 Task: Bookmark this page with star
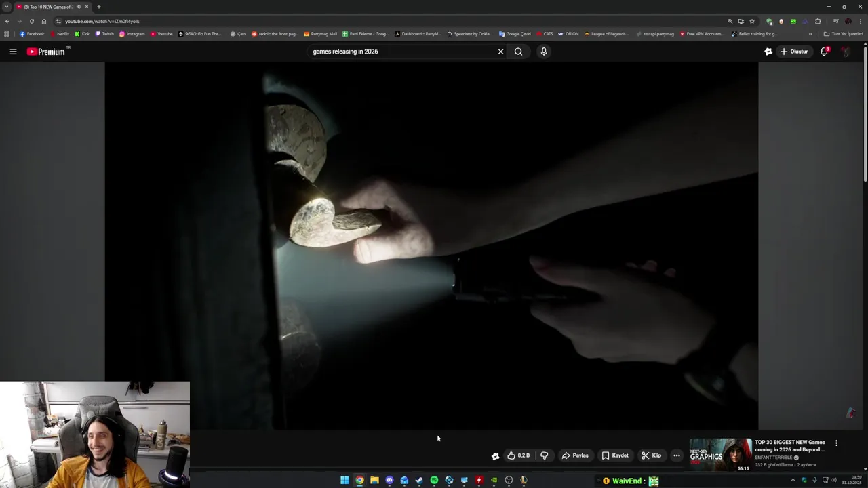click(x=752, y=21)
